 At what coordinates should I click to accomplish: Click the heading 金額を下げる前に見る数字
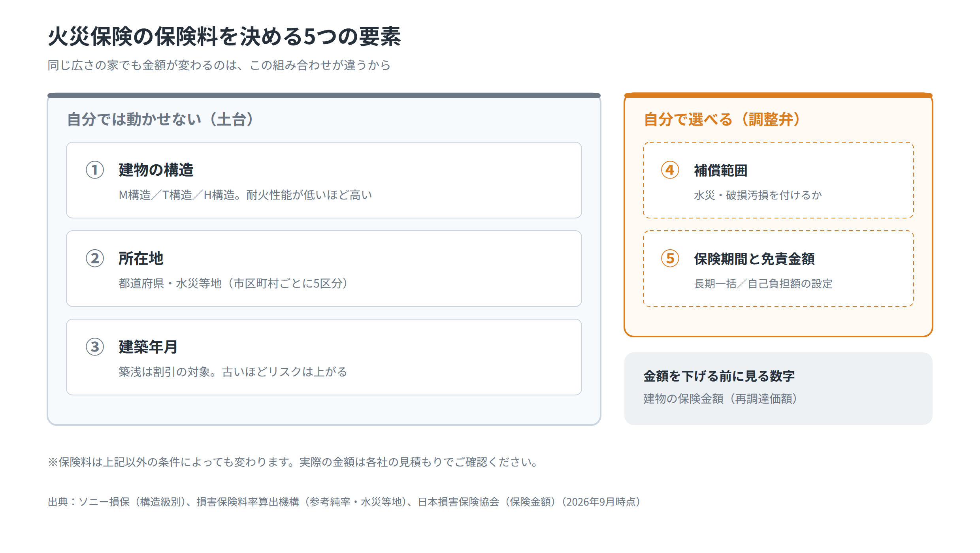(719, 376)
